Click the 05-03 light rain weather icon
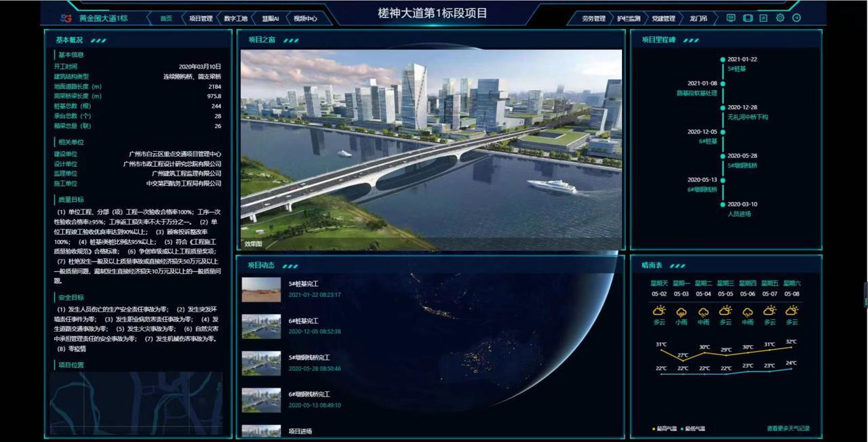The width and height of the screenshot is (868, 442). click(682, 312)
